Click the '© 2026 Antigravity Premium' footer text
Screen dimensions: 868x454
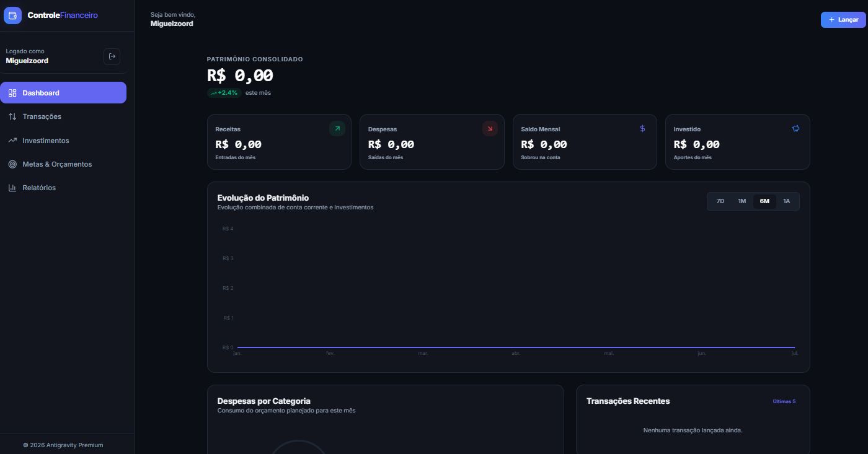coord(63,445)
